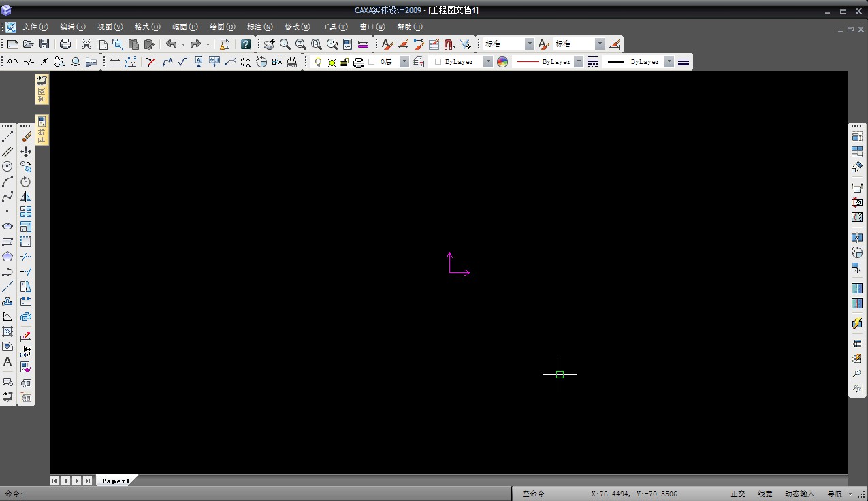Select the Hatch fill tool
The width and height of the screenshot is (868, 501).
[x=7, y=332]
